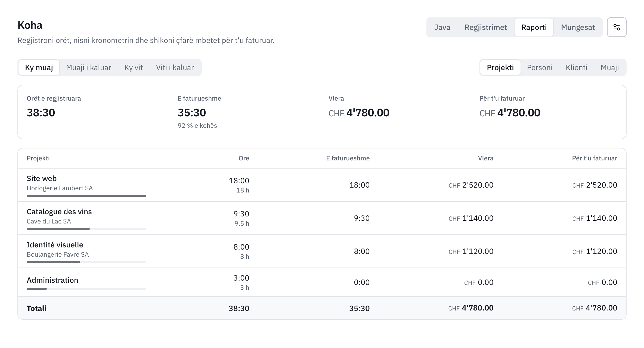The height and width of the screenshot is (348, 644).
Task: Open the Site web project row
Action: tap(322, 185)
